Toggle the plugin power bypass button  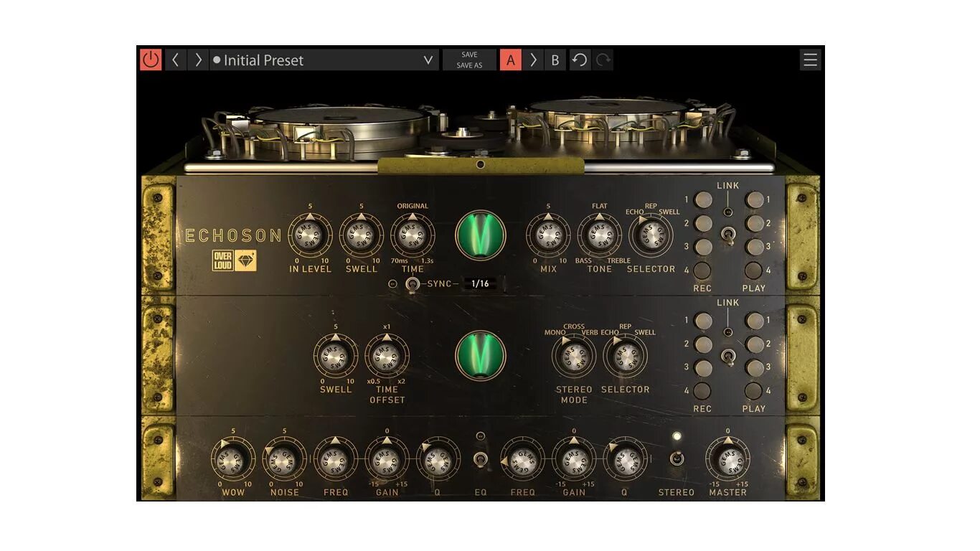point(151,60)
